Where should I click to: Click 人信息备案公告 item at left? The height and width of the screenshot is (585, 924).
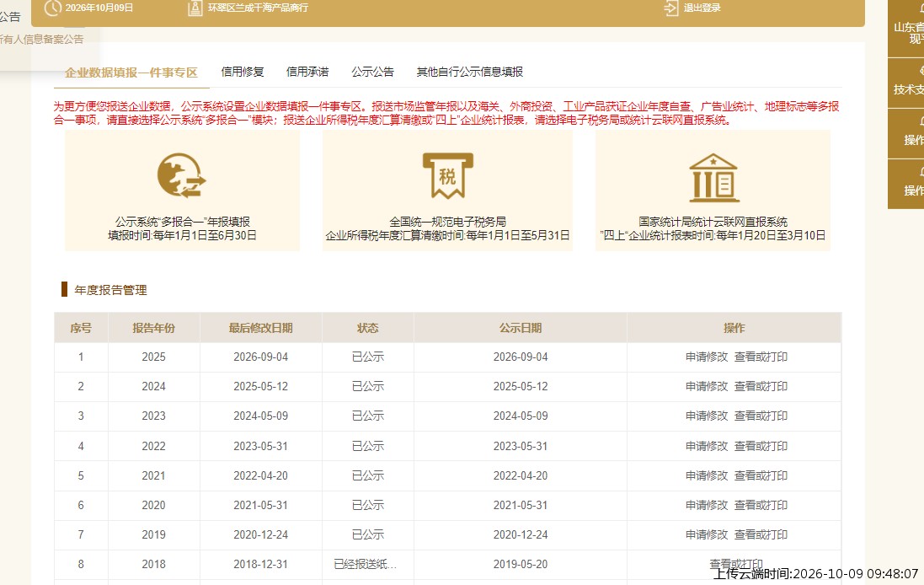tap(42, 40)
